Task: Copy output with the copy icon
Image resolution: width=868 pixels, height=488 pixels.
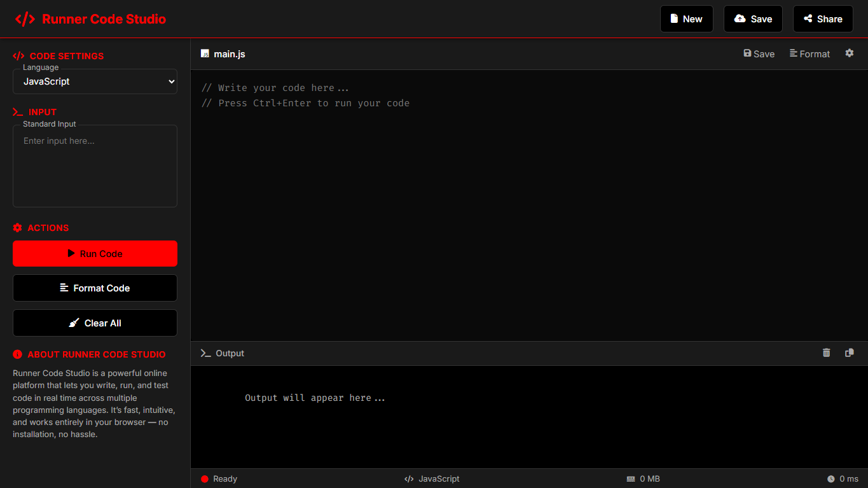Action: (x=849, y=352)
